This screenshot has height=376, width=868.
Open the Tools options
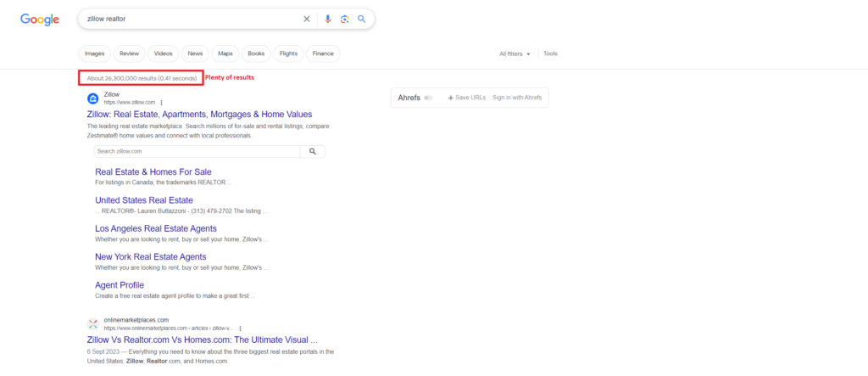click(550, 53)
